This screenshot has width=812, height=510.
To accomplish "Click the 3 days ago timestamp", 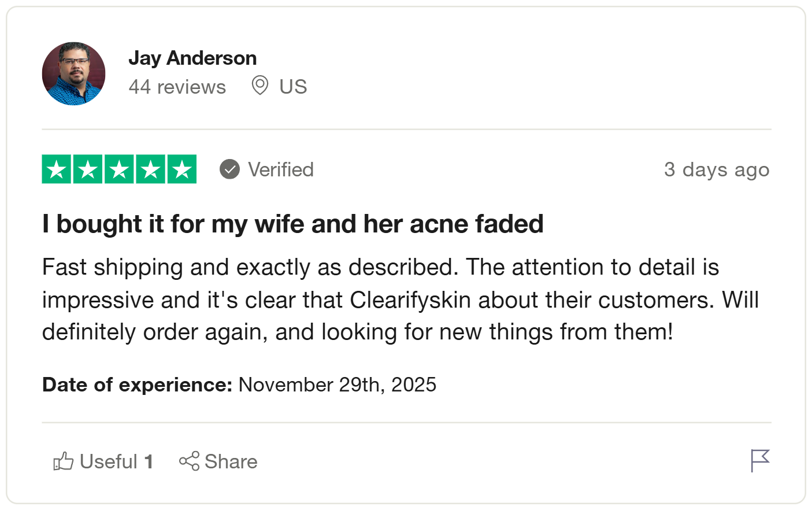I will (717, 169).
